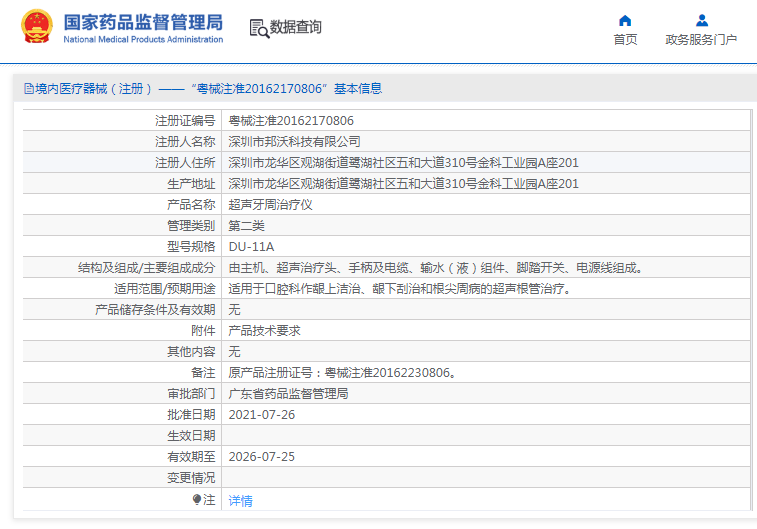
Task: Click the 注册证编号 label
Action: click(185, 121)
